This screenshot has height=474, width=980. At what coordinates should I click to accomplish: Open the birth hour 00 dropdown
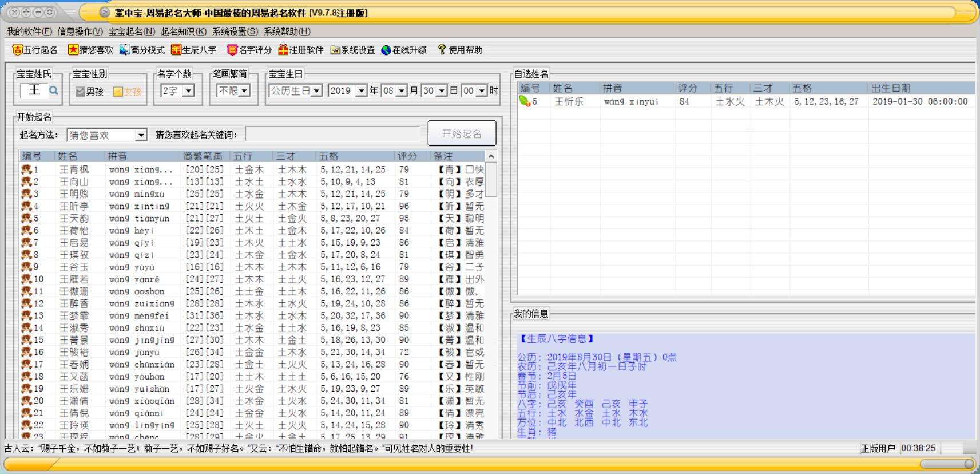tap(482, 90)
